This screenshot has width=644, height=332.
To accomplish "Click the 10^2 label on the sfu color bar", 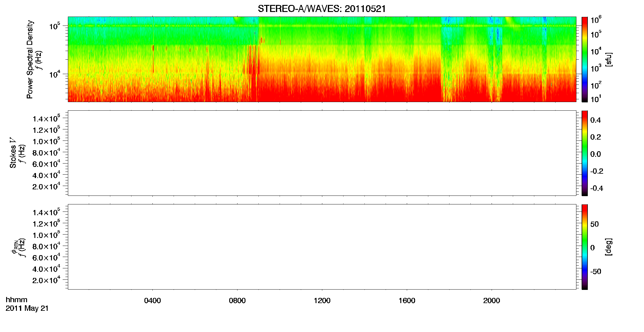I will [596, 85].
